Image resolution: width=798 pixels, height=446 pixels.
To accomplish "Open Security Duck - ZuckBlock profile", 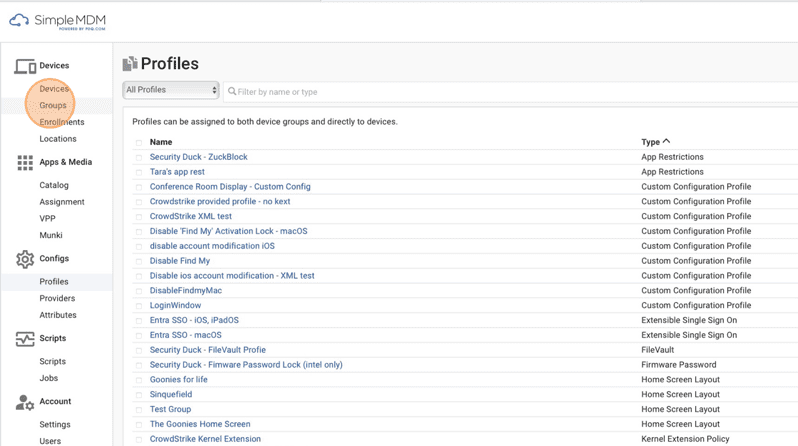I will (x=198, y=157).
